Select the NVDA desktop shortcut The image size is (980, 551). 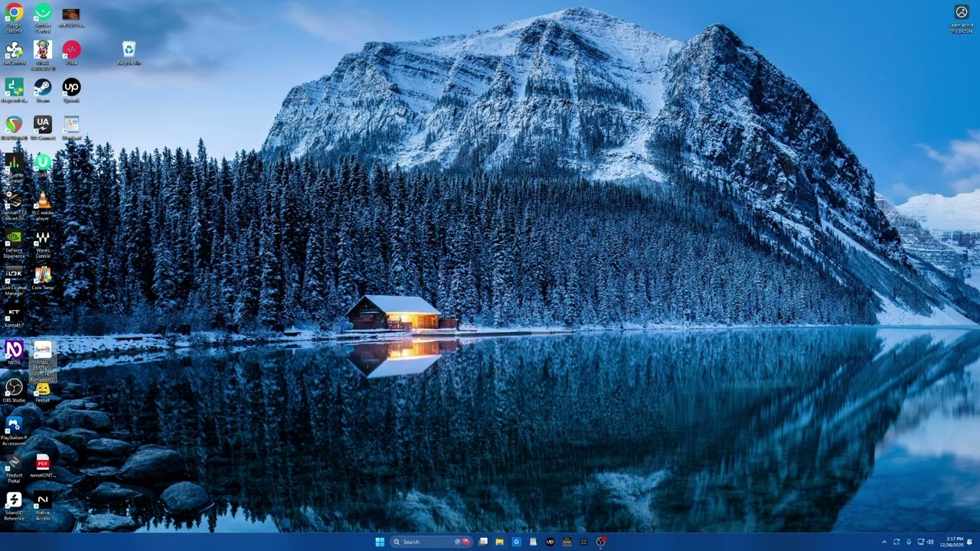(14, 353)
